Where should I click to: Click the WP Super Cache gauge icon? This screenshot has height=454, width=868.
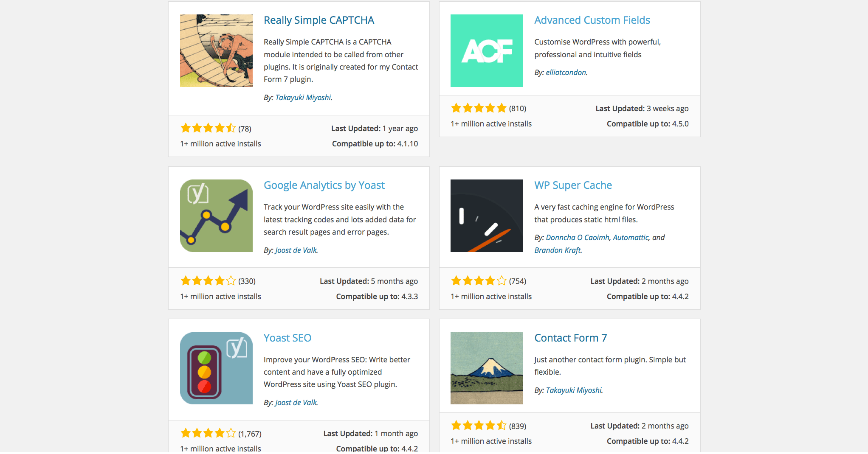click(487, 216)
